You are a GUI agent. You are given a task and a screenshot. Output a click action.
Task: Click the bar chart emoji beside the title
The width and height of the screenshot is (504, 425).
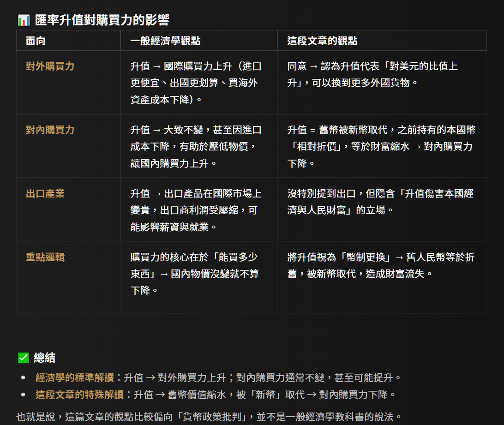point(23,20)
